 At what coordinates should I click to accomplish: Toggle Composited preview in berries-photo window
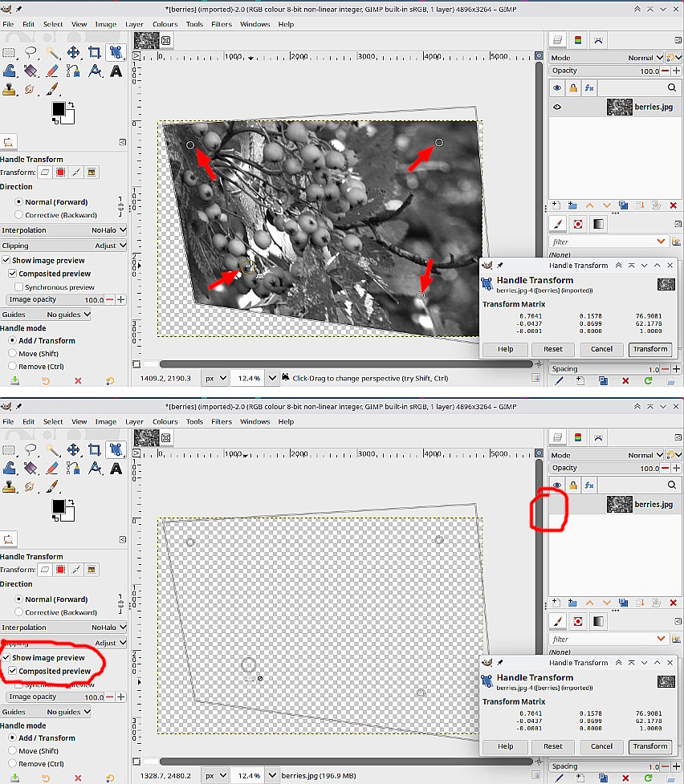[x=50, y=274]
